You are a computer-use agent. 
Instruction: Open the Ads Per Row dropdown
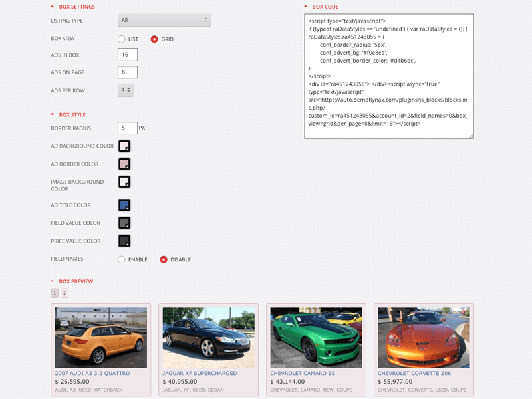pyautogui.click(x=126, y=90)
